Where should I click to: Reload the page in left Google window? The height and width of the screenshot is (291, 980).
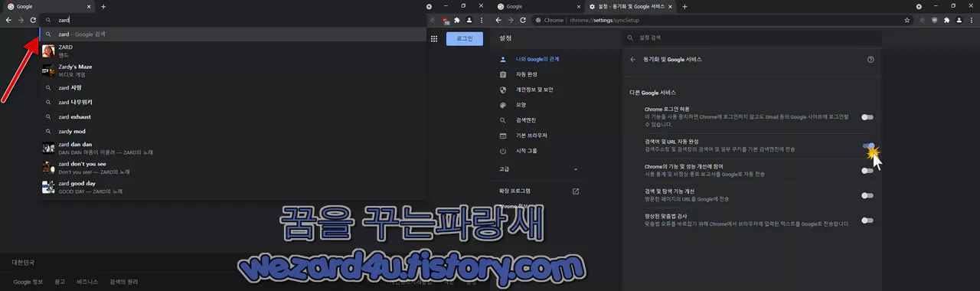pyautogui.click(x=33, y=20)
